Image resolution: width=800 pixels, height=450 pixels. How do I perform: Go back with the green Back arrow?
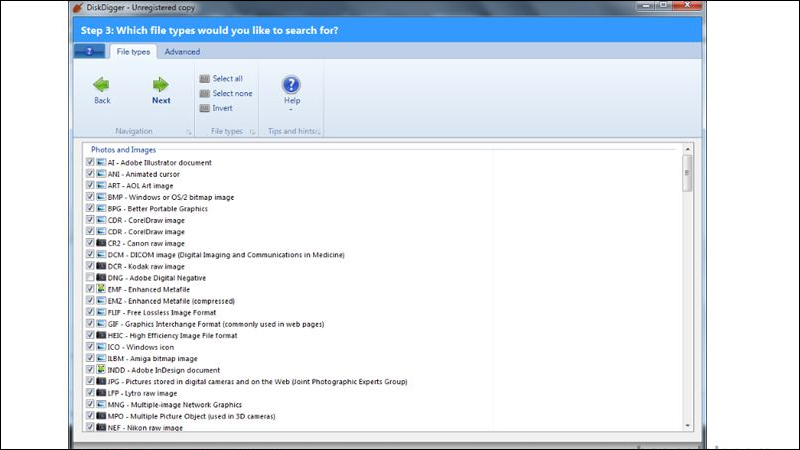pyautogui.click(x=101, y=84)
